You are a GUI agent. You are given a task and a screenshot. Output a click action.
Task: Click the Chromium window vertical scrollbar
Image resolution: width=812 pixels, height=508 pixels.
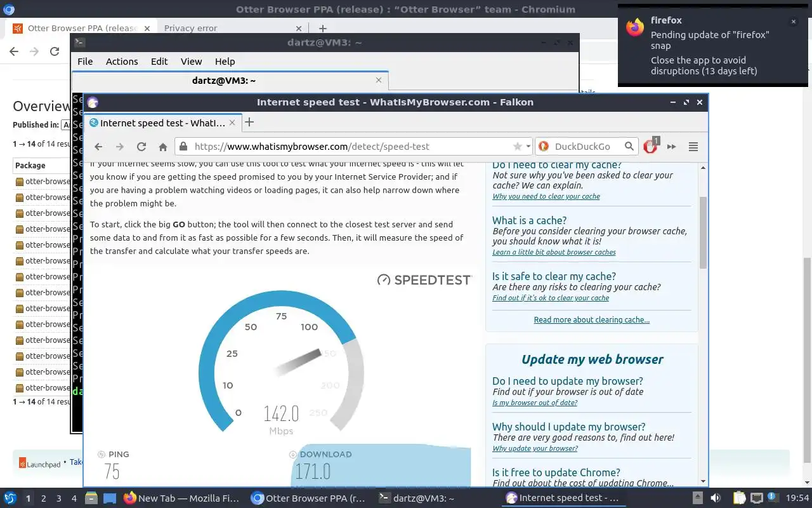807,360
